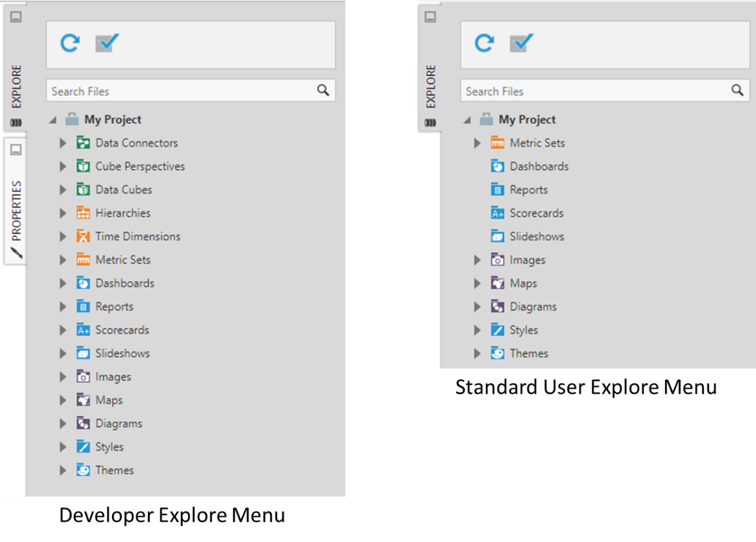Click refresh icon in Developer Explore panel
This screenshot has height=542, width=756.
coord(70,43)
